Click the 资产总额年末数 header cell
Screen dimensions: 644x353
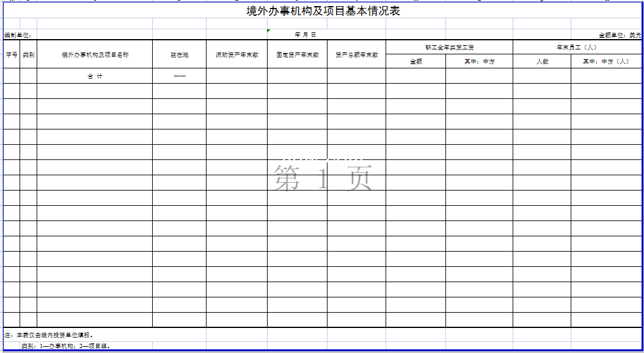tap(356, 54)
